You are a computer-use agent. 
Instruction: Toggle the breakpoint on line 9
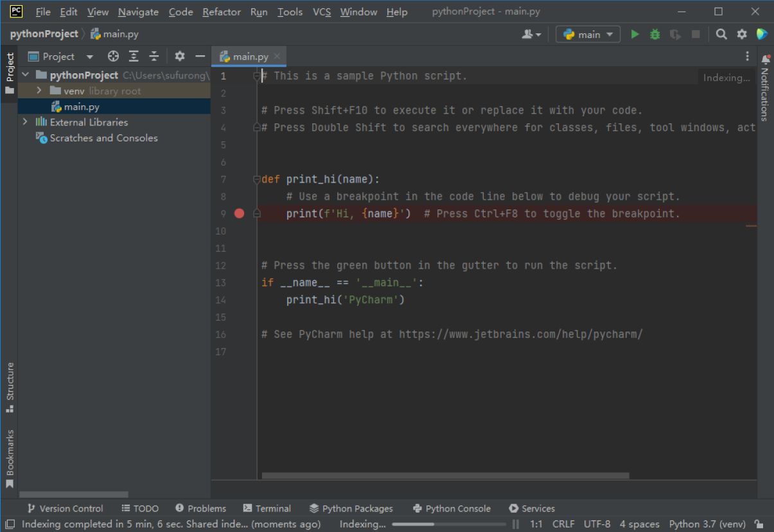tap(240, 213)
